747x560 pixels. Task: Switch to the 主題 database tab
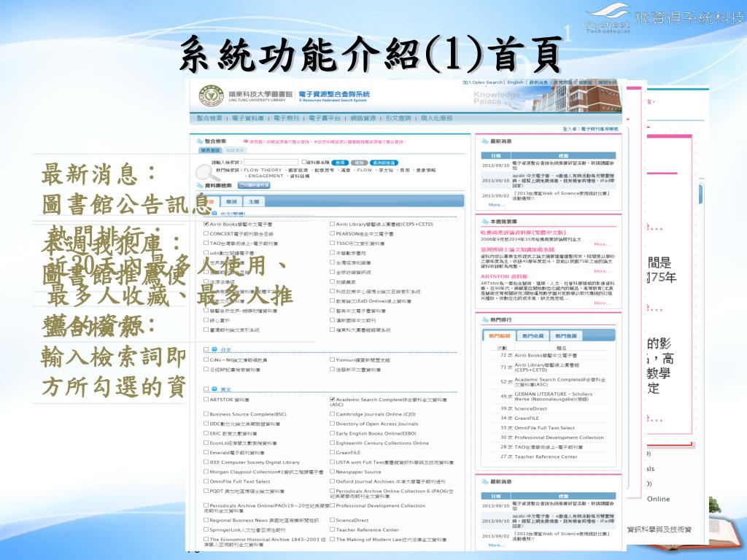tap(254, 201)
